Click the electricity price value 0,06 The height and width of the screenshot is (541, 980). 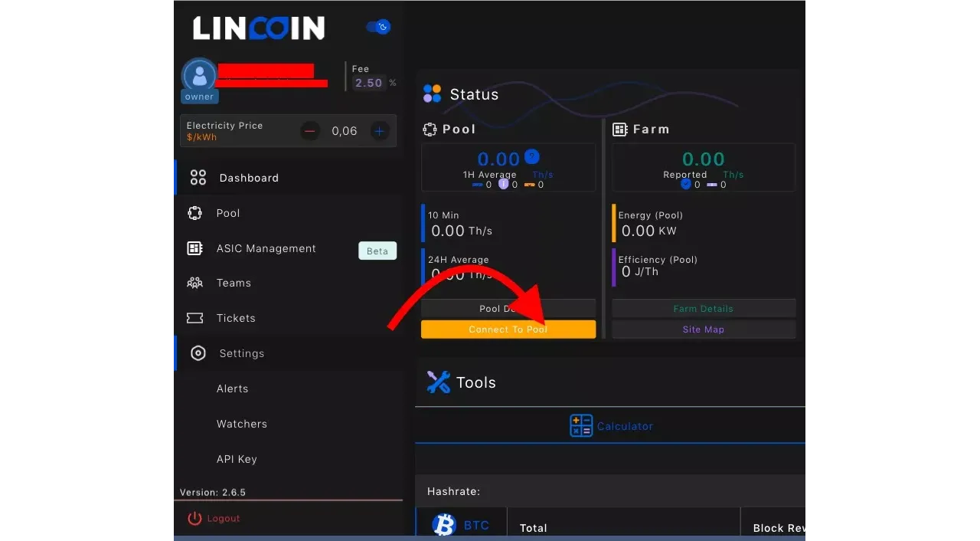click(x=345, y=131)
